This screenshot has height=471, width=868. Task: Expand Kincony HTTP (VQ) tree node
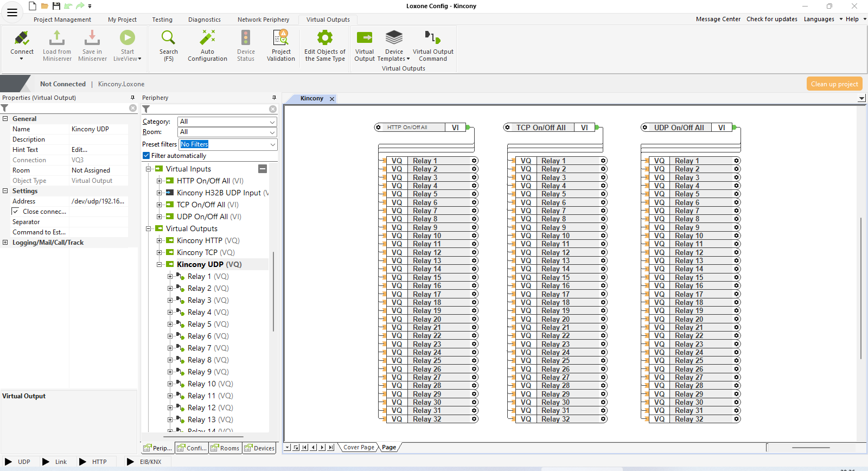[x=159, y=240]
